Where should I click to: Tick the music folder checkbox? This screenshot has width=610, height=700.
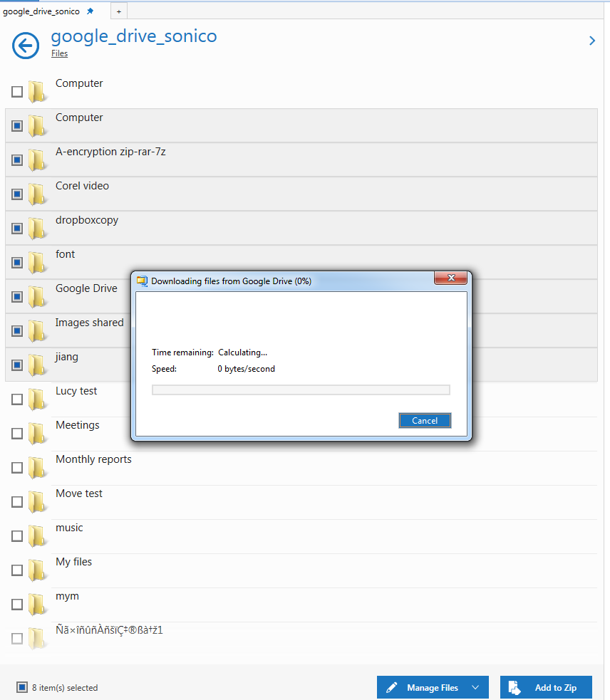[17, 536]
